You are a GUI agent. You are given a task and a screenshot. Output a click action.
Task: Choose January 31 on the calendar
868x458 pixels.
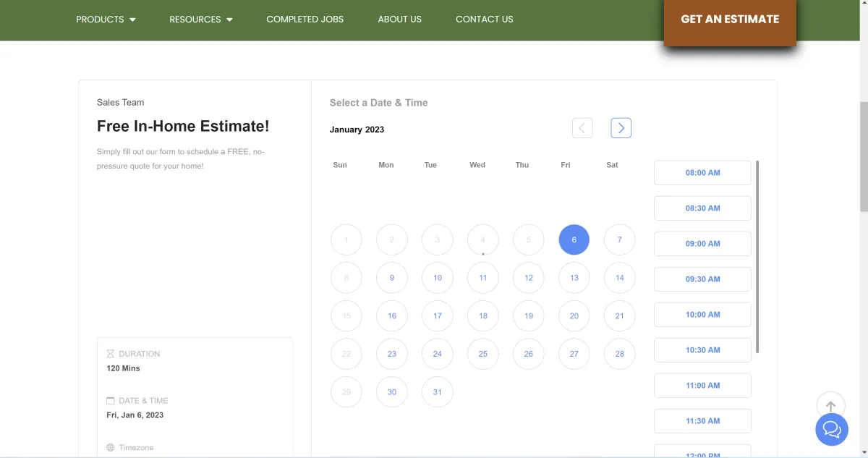click(438, 392)
